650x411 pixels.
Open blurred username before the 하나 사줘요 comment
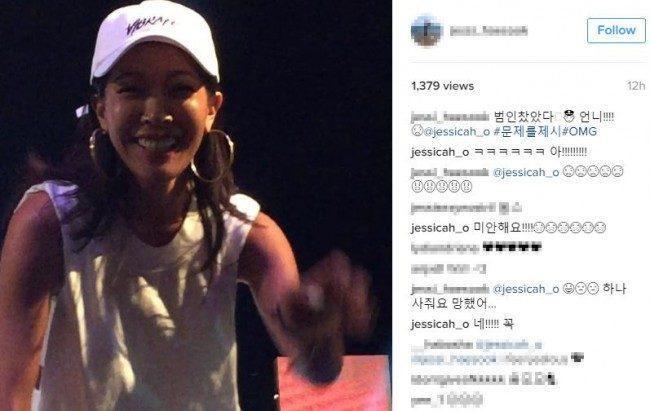click(x=450, y=289)
